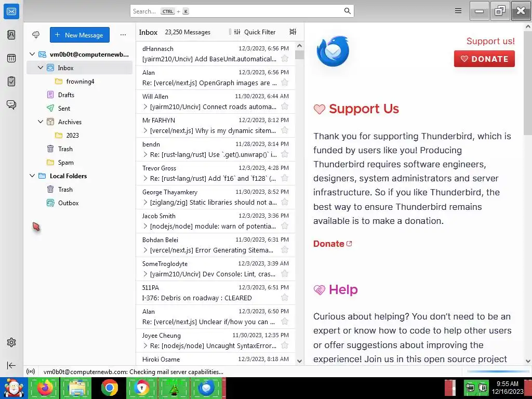Star the bendn message
Image resolution: width=532 pixels, height=399 pixels.
click(285, 154)
